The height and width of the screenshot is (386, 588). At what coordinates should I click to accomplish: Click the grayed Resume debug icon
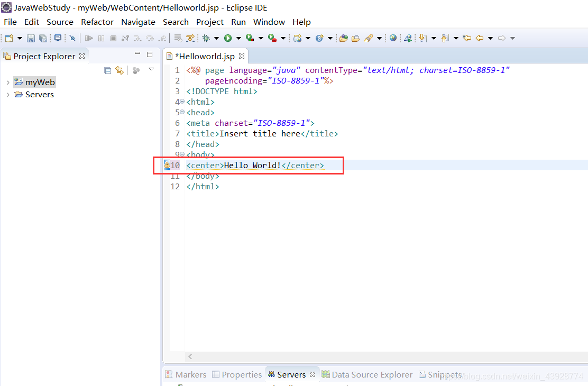pyautogui.click(x=89, y=38)
